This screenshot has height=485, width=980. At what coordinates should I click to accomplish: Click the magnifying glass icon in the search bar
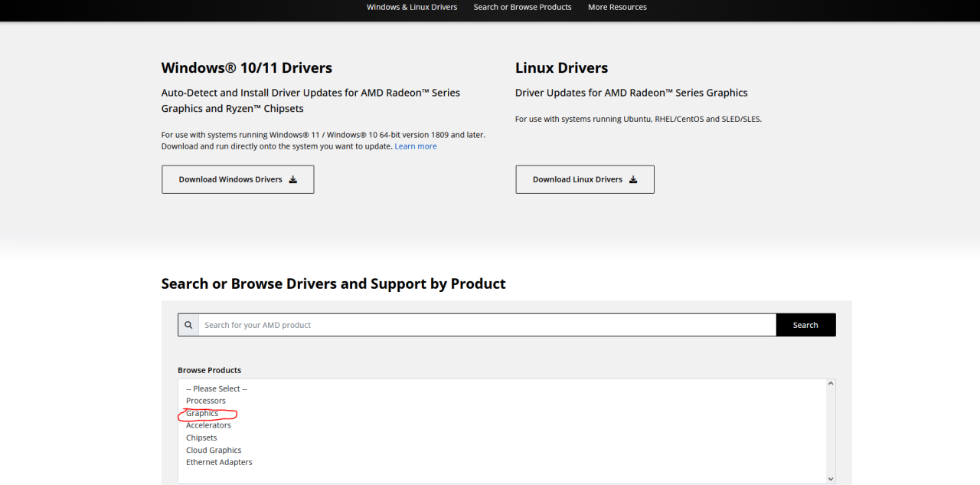(x=188, y=325)
